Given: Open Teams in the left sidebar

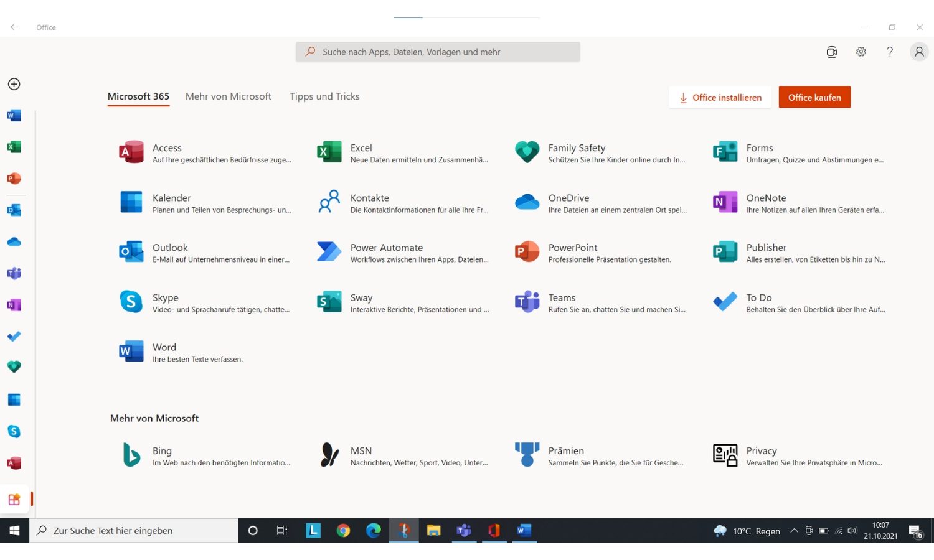Looking at the screenshot, I should (14, 273).
